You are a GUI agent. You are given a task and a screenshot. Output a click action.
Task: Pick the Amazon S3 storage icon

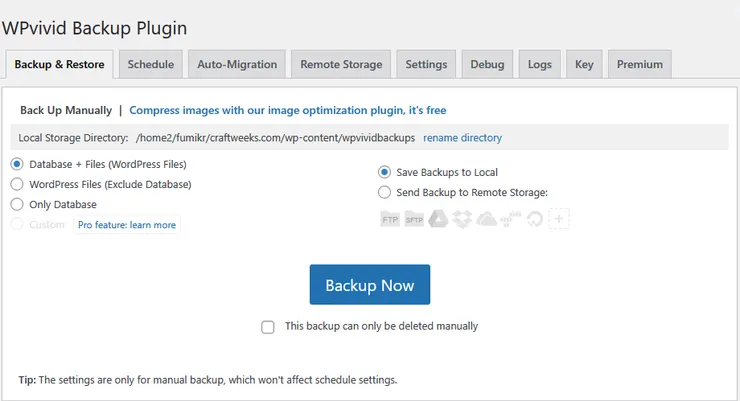[x=511, y=219]
